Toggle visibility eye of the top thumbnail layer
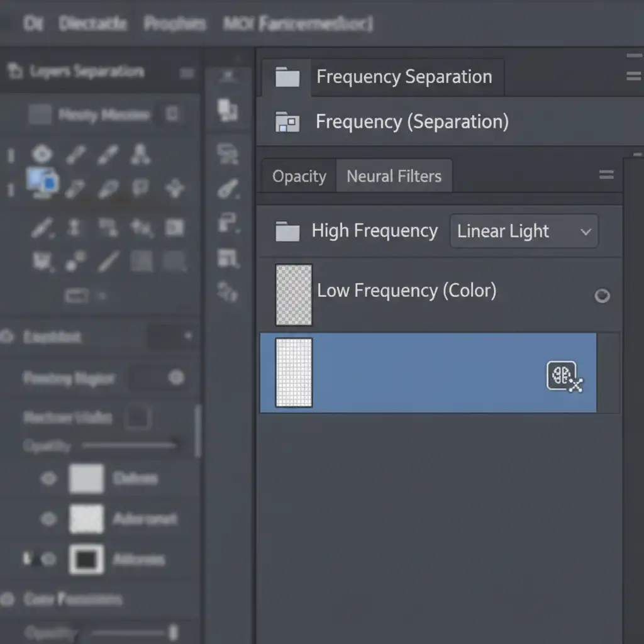 (x=48, y=479)
